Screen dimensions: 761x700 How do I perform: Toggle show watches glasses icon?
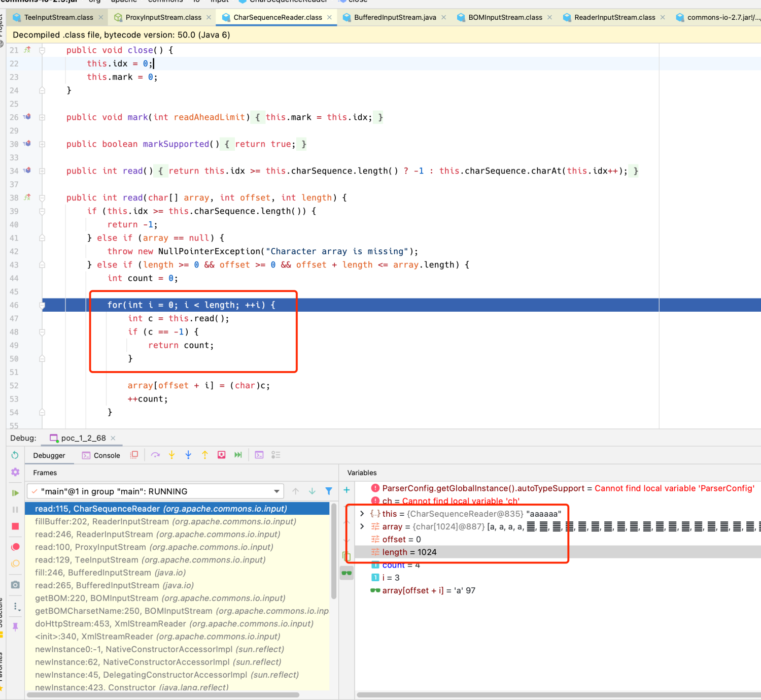[347, 573]
